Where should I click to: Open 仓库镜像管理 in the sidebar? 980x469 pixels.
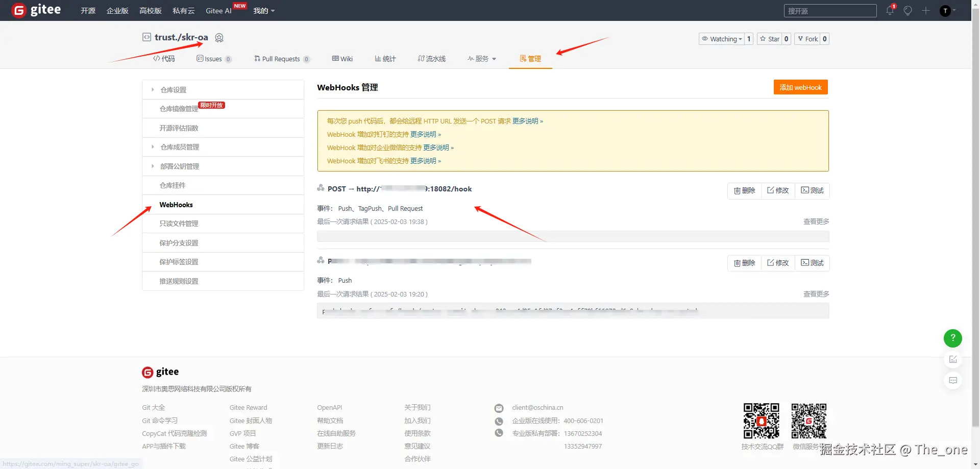pos(223,109)
